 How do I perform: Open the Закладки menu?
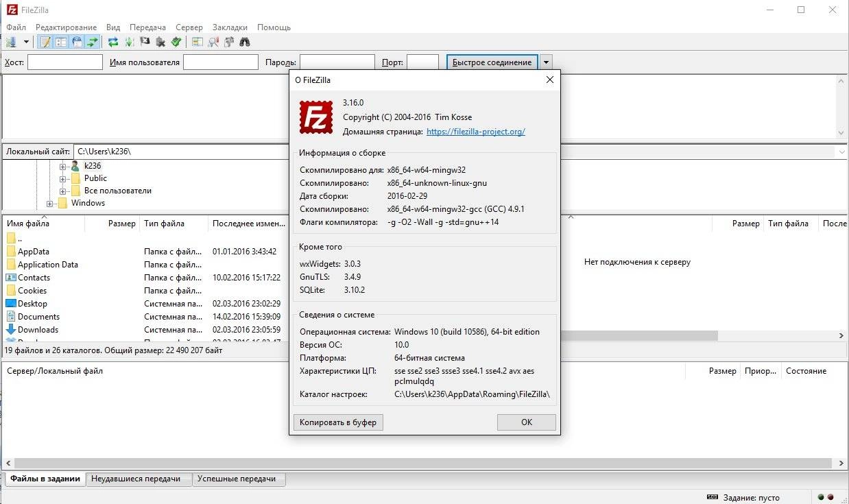(230, 27)
